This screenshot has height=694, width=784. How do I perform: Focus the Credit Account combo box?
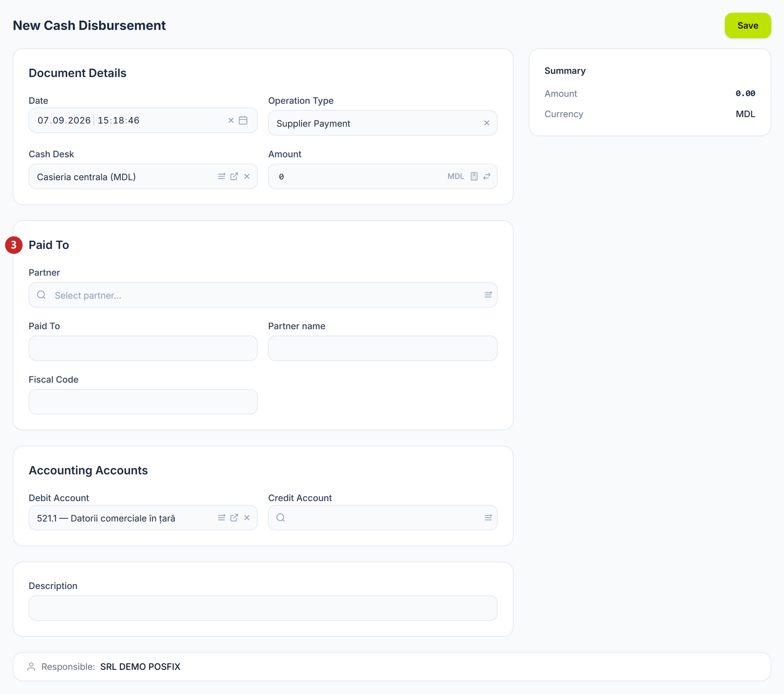click(x=383, y=518)
